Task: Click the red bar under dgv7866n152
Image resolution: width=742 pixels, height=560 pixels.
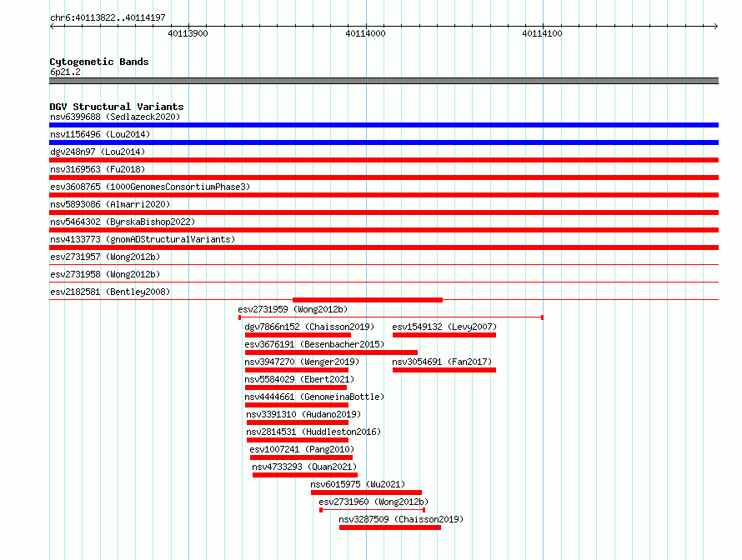Action: (298, 335)
